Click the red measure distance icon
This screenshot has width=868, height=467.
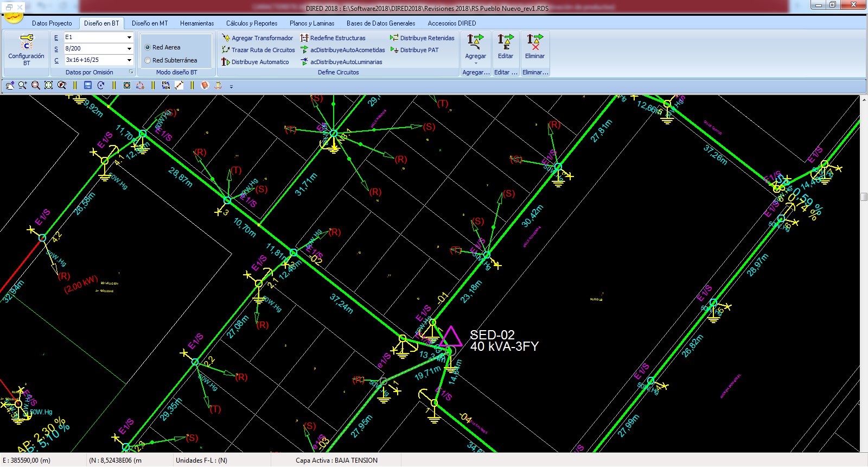click(179, 85)
